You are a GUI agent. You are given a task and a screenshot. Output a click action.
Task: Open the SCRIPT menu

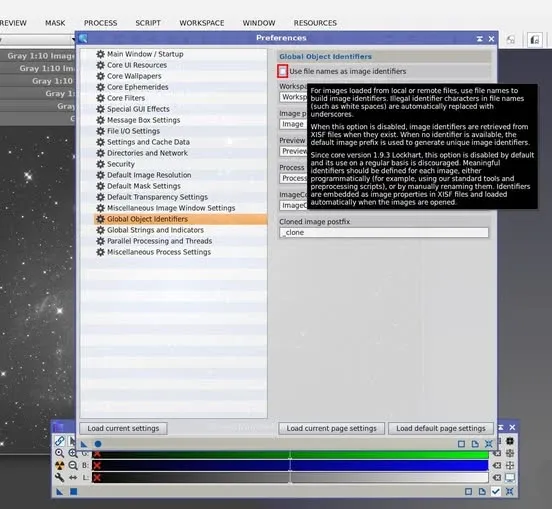tap(148, 23)
